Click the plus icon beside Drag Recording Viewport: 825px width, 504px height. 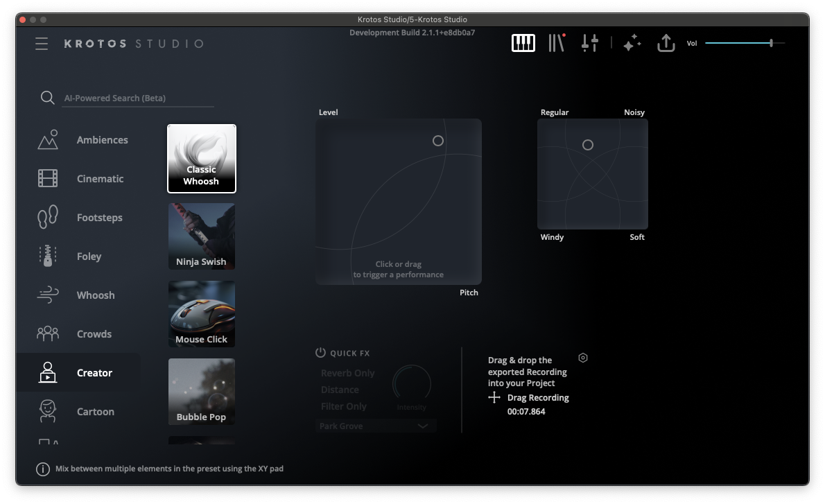pyautogui.click(x=494, y=398)
